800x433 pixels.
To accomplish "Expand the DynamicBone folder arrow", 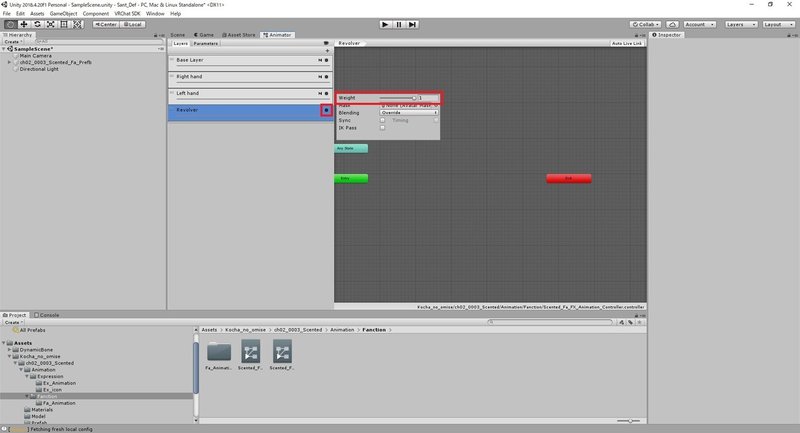I will point(9,350).
